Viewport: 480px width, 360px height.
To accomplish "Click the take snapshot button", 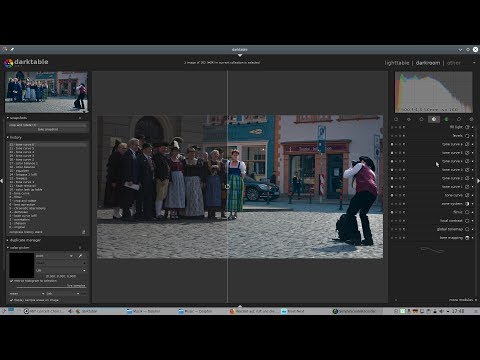I will 48,129.
